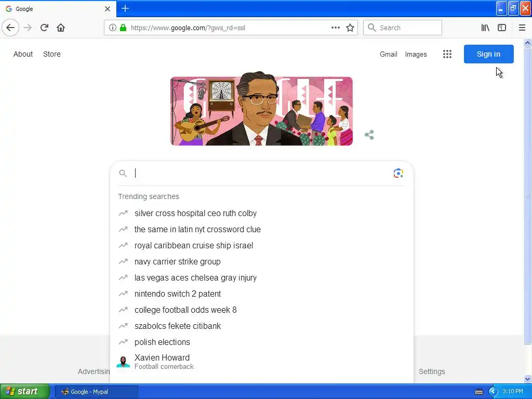The width and height of the screenshot is (532, 399).
Task: Search by image with Google Lens icon
Action: coord(398,173)
